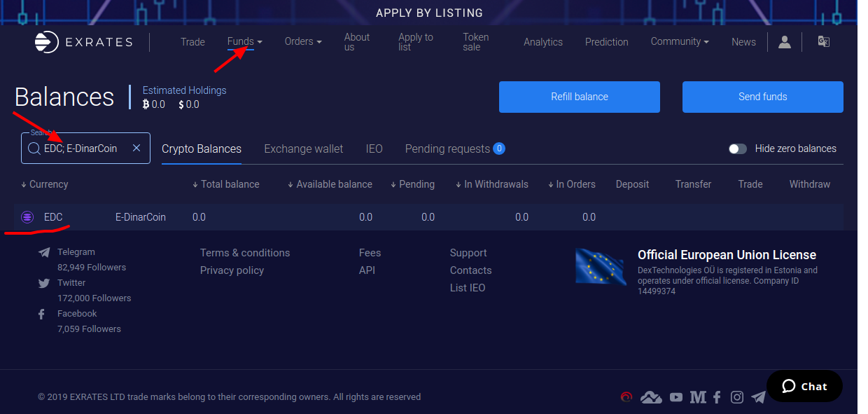Switch to IEO tab
Screen dimensions: 868x414
(374, 149)
